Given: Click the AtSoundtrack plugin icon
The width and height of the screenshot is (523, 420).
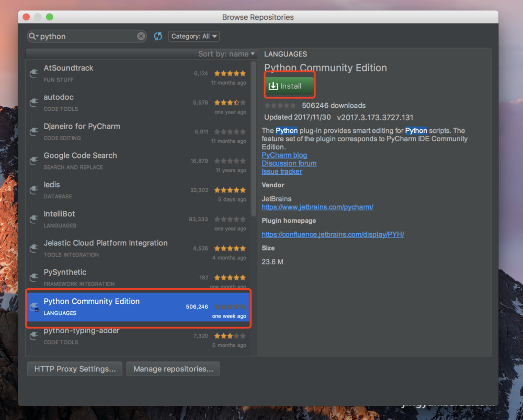Looking at the screenshot, I should point(35,73).
